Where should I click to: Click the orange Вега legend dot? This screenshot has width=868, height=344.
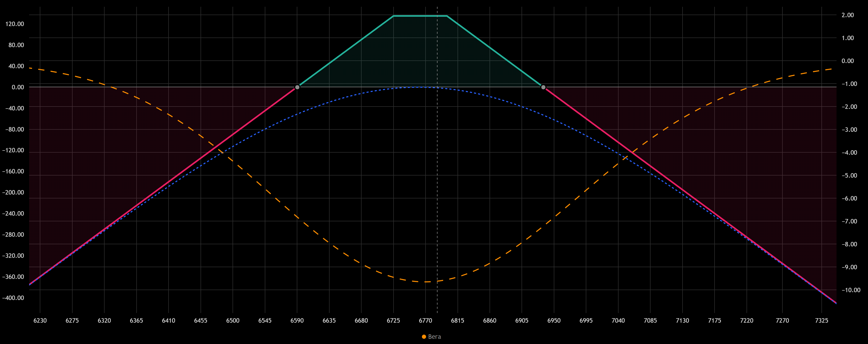tap(424, 337)
